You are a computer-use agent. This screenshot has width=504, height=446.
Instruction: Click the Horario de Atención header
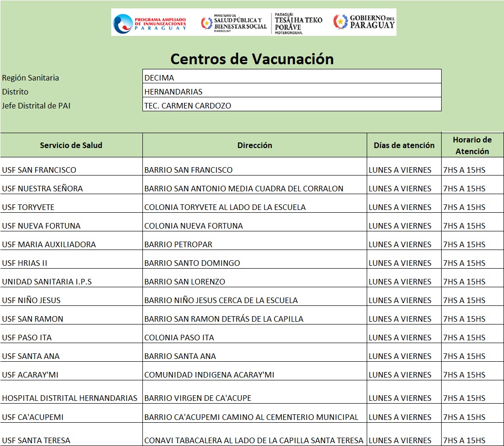[x=472, y=145]
